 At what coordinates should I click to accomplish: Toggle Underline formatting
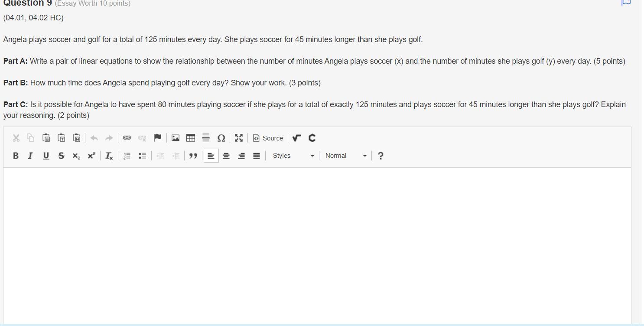46,156
